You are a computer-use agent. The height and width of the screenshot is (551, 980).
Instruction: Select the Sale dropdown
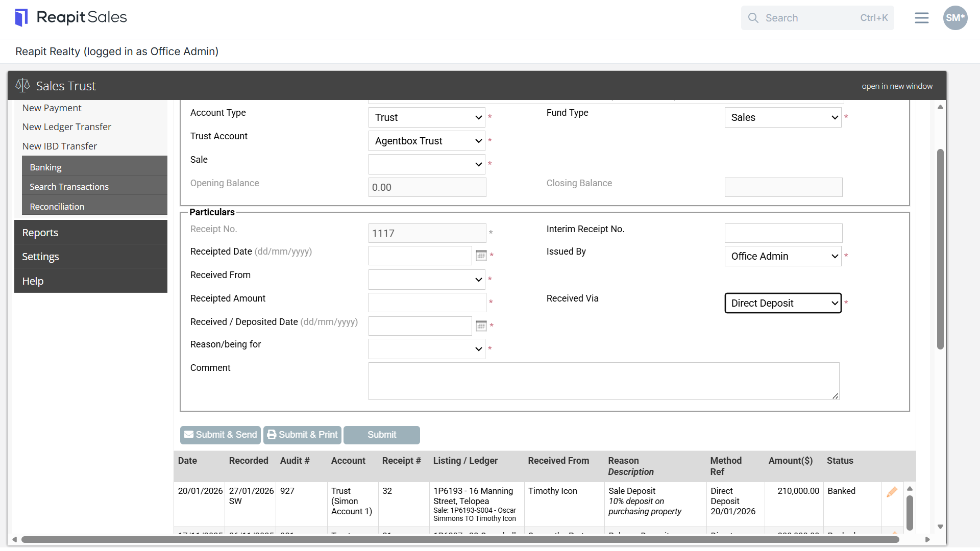click(427, 164)
